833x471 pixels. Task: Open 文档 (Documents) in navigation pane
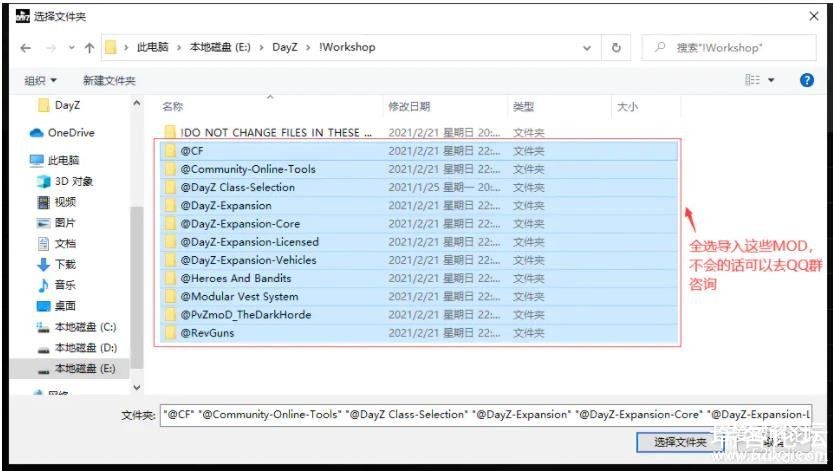(57, 244)
